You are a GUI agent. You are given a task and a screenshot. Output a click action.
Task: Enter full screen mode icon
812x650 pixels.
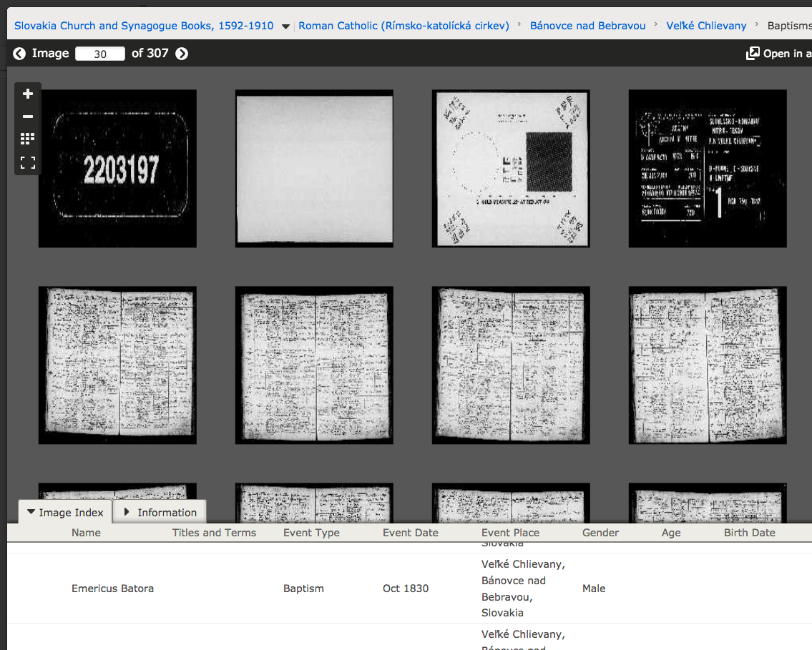(x=28, y=162)
